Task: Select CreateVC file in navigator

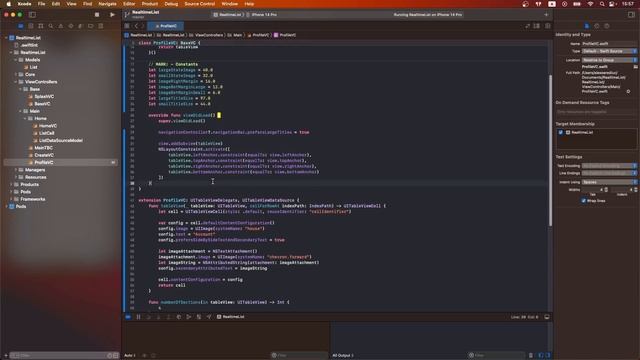Action: pos(44,155)
